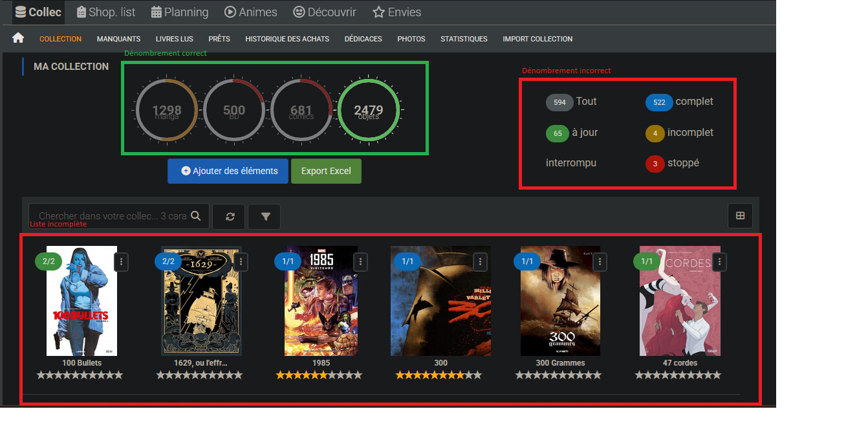Click the 100 Bullets title text

[81, 363]
